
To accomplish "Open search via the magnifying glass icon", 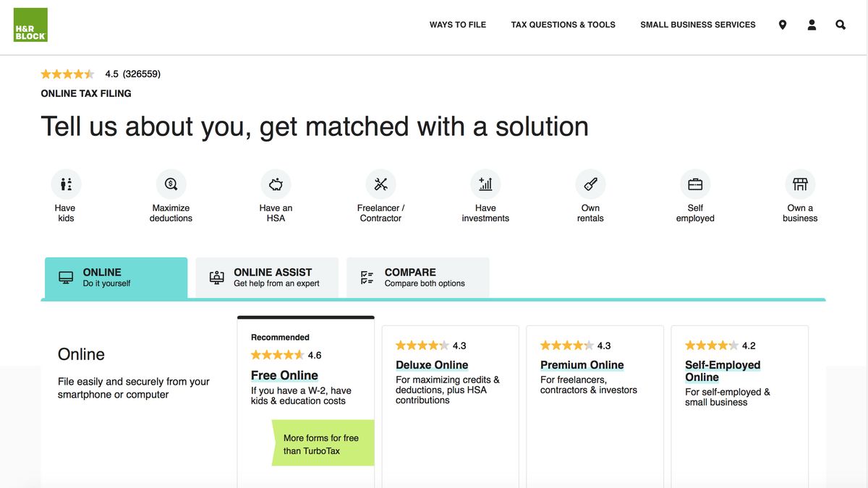I will pyautogui.click(x=840, y=24).
